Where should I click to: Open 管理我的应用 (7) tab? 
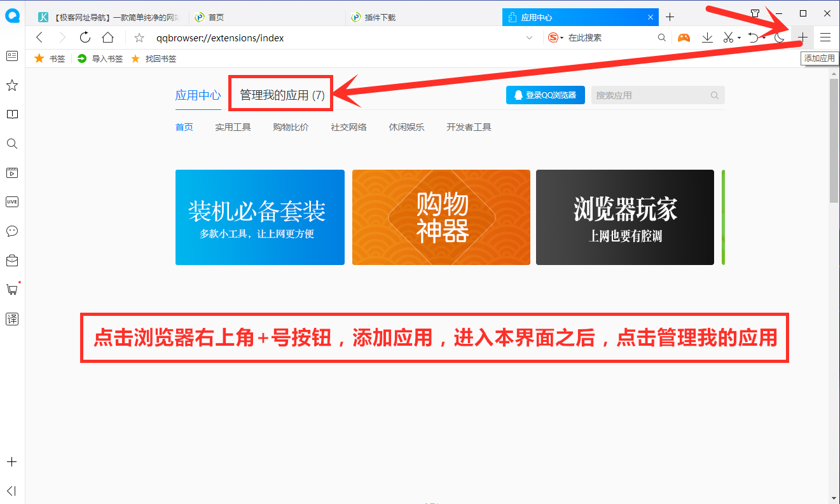280,93
